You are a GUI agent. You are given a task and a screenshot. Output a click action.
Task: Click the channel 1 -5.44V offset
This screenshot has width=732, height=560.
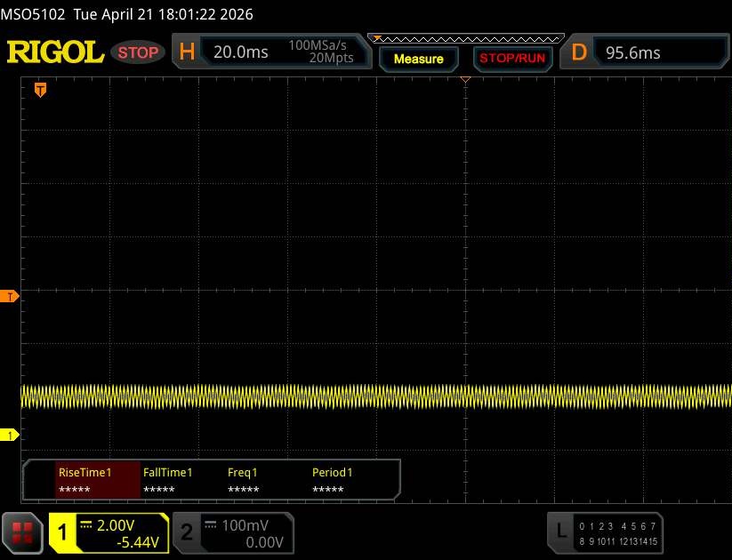(x=138, y=542)
